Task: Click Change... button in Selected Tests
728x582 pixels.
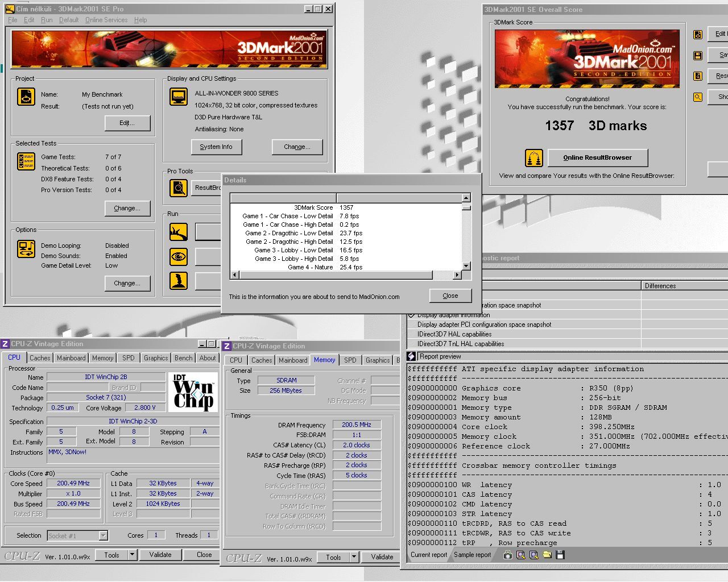Action: pyautogui.click(x=127, y=208)
